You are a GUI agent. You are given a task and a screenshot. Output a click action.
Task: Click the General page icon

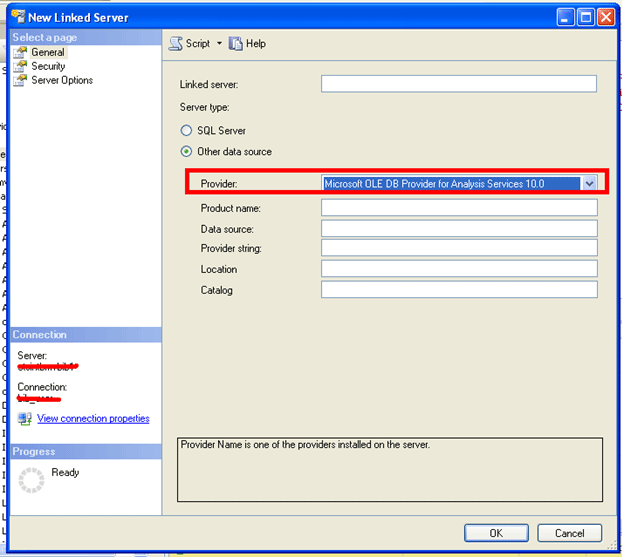point(20,52)
